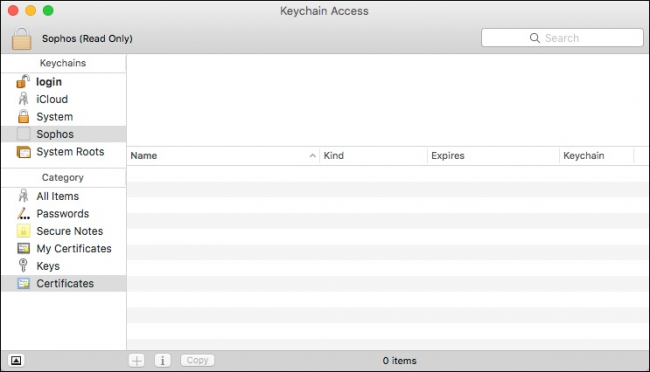Click the Passwords pencil icon
This screenshot has height=372, width=650.
click(23, 214)
